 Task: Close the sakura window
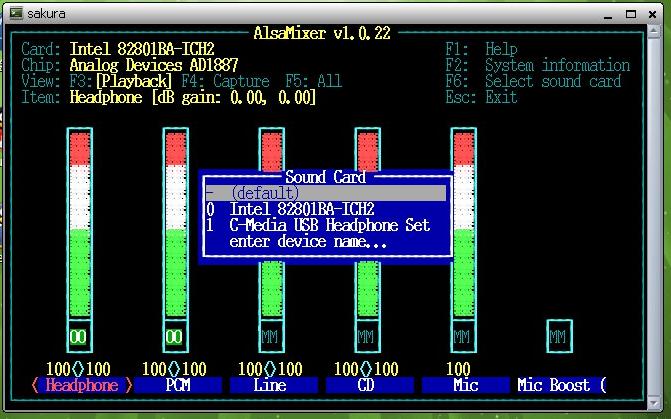click(653, 14)
